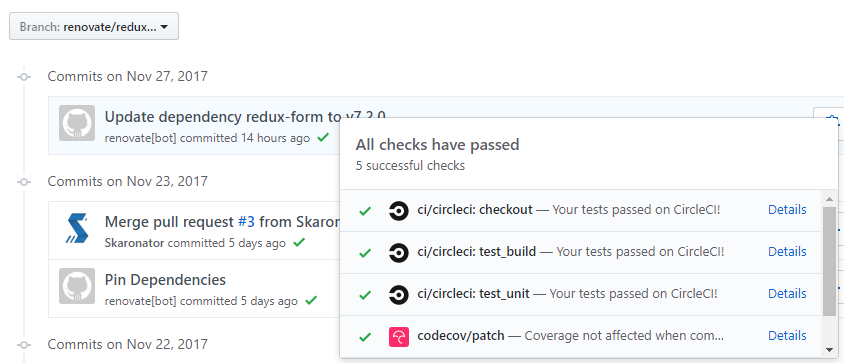Click green check status on Pin Dependencies commit

pyautogui.click(x=311, y=301)
